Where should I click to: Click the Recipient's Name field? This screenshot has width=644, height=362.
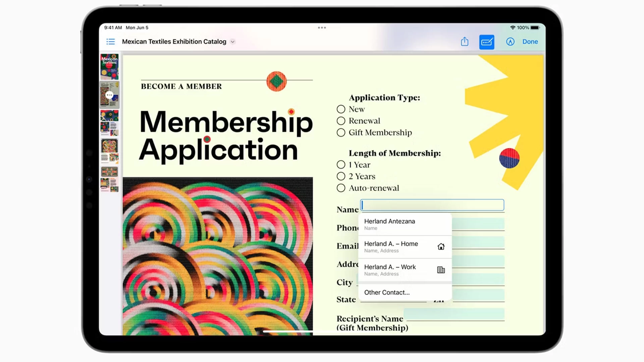click(454, 314)
